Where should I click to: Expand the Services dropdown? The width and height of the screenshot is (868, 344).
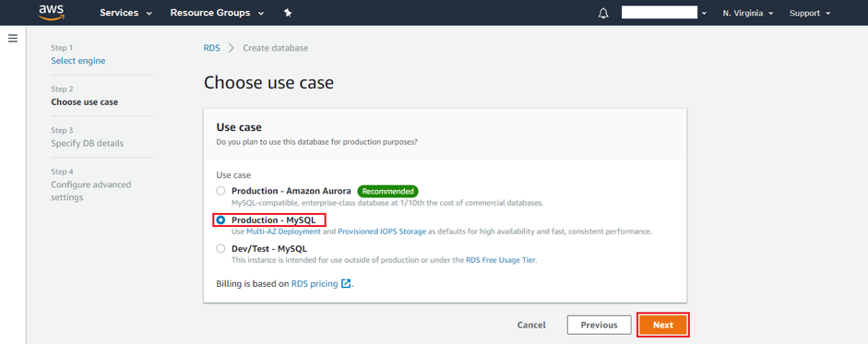pos(125,13)
